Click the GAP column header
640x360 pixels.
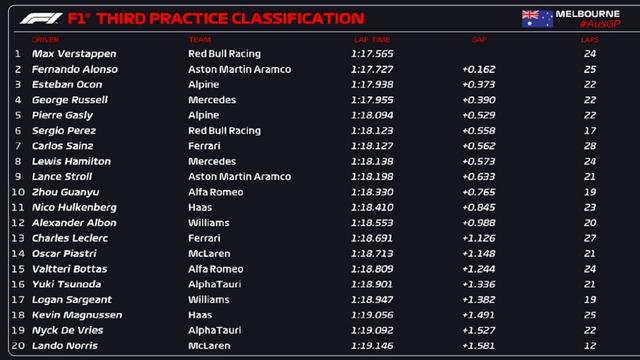pyautogui.click(x=479, y=40)
